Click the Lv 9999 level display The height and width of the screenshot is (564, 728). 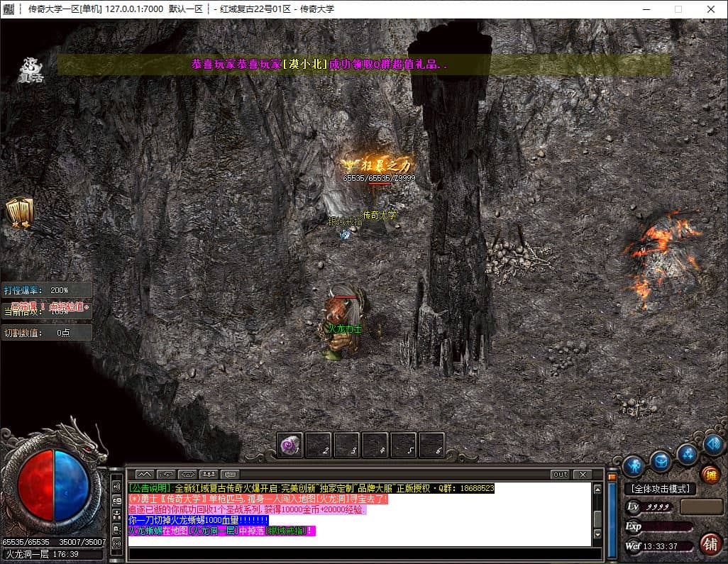click(x=649, y=507)
